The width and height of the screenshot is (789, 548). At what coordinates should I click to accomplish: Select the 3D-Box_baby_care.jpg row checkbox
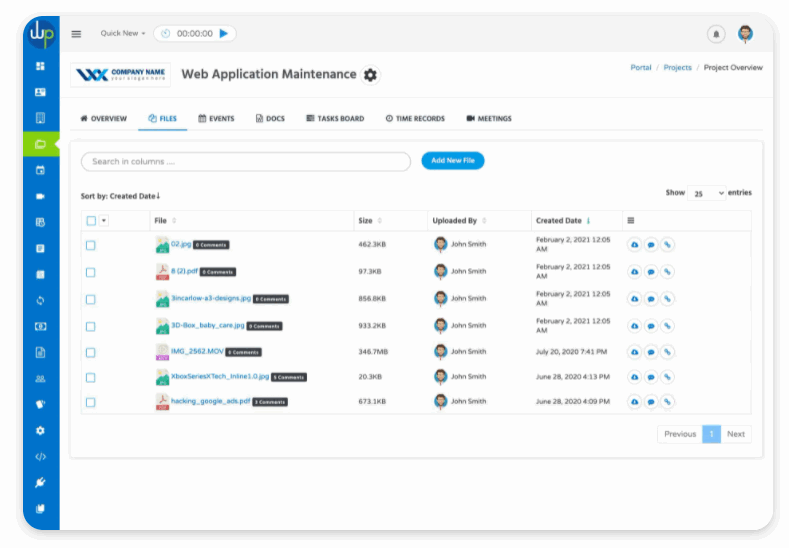(x=91, y=327)
